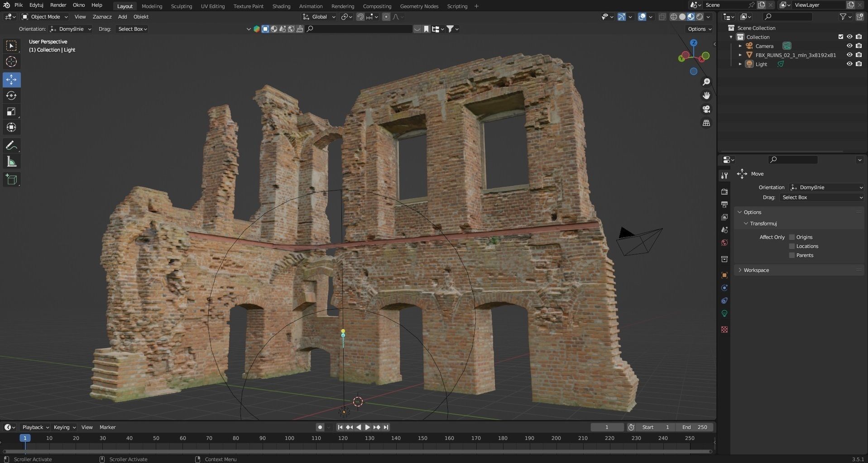Switch to Modeling workspace tab
868x463 pixels.
(x=152, y=6)
